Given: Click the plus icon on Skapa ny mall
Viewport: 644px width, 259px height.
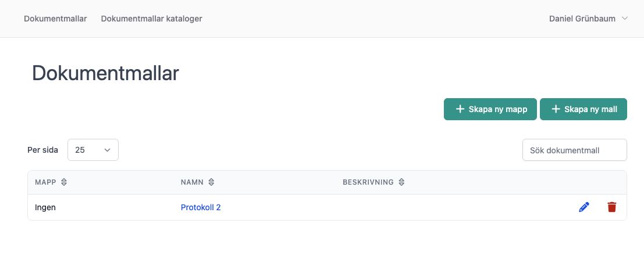Looking at the screenshot, I should tap(556, 109).
